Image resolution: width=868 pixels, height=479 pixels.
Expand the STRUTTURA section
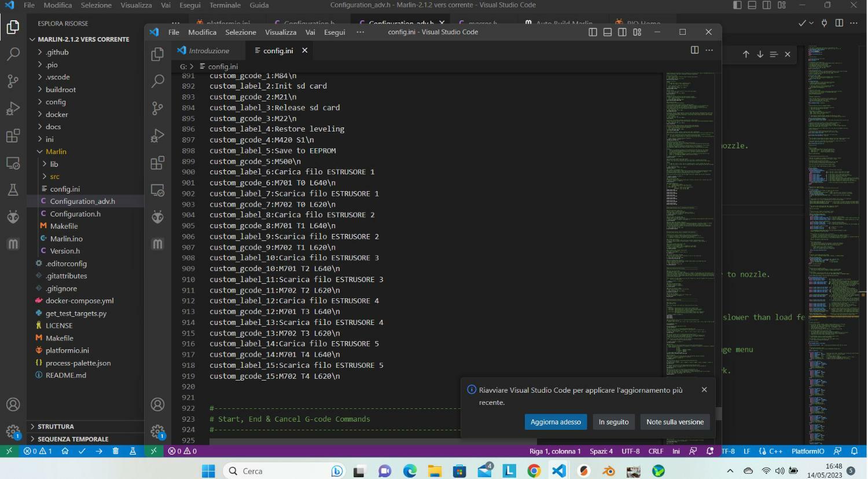click(x=56, y=426)
